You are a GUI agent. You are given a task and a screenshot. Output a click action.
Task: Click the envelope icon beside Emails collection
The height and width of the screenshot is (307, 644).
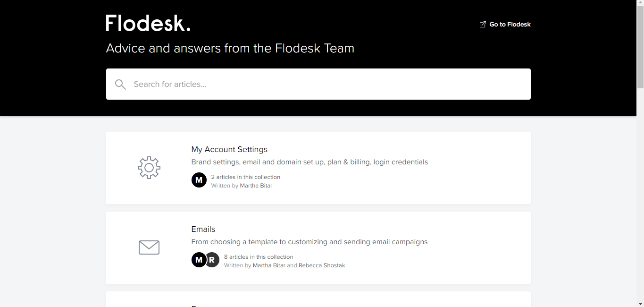click(x=149, y=247)
